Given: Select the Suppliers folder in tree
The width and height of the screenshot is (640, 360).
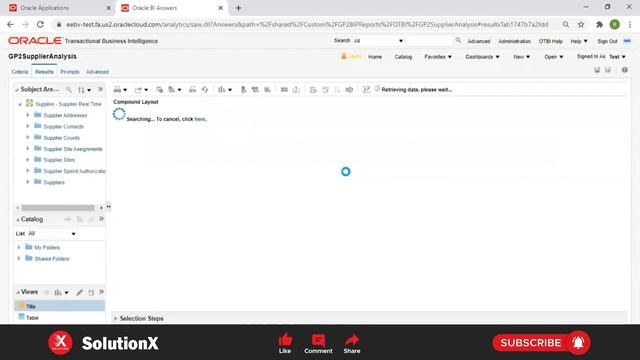Looking at the screenshot, I should [x=54, y=182].
